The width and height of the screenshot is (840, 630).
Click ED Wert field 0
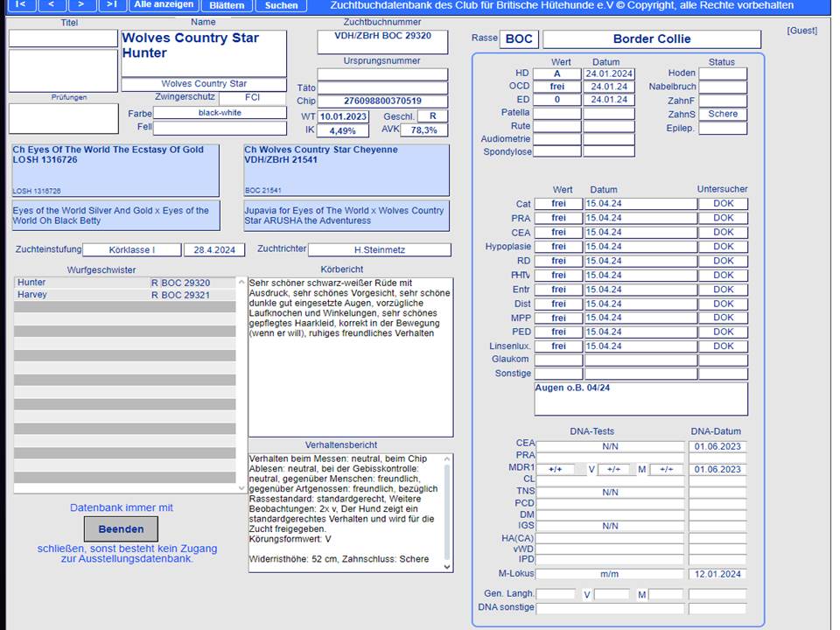pyautogui.click(x=557, y=100)
